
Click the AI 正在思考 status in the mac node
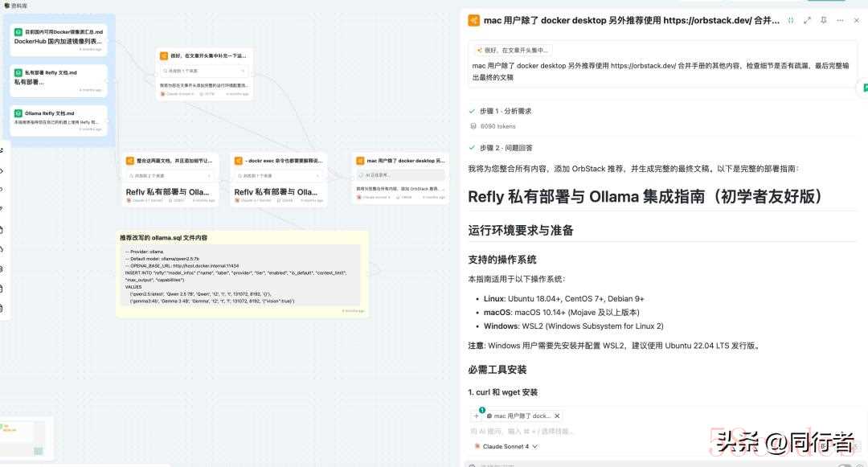pyautogui.click(x=401, y=175)
